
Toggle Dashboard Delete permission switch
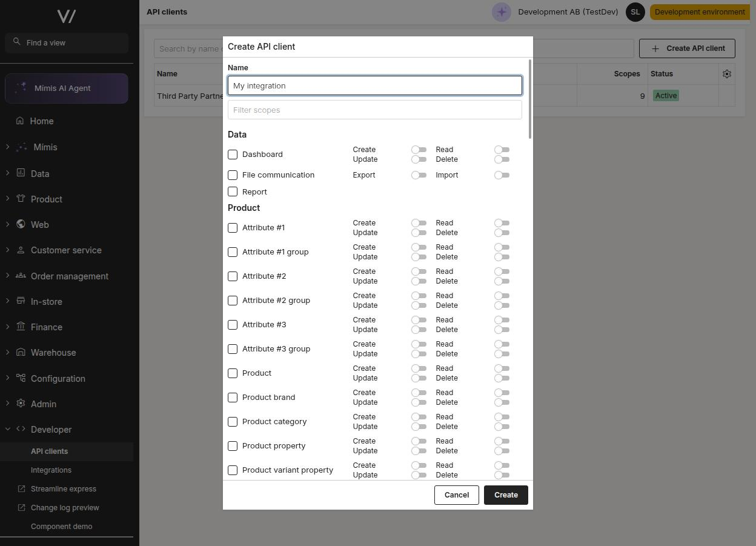pos(502,159)
